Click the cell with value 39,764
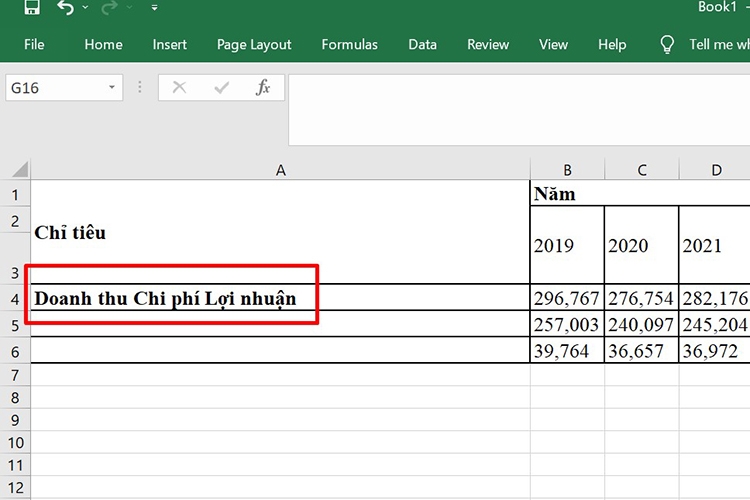750x500 pixels. point(567,350)
